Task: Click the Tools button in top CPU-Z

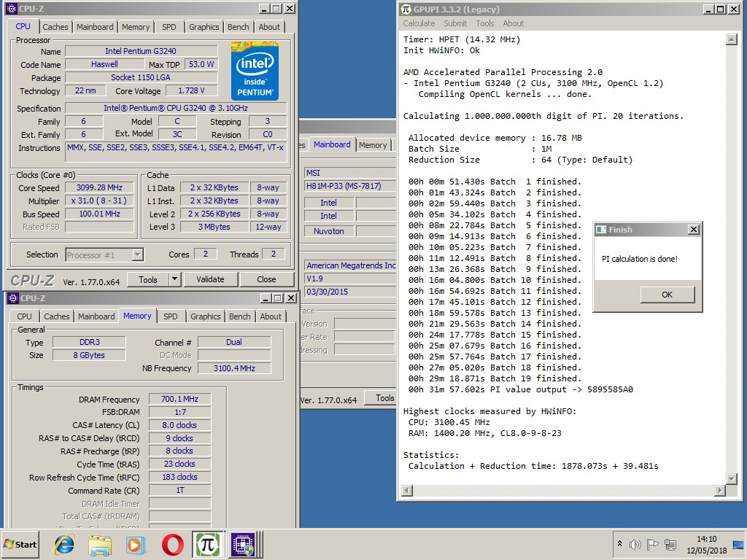Action: coord(147,279)
